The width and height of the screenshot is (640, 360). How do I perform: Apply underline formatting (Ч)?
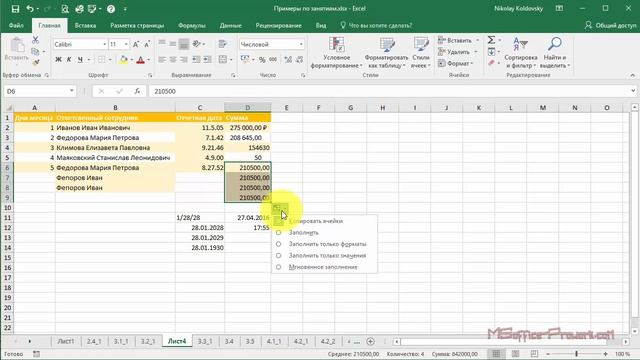click(x=80, y=60)
